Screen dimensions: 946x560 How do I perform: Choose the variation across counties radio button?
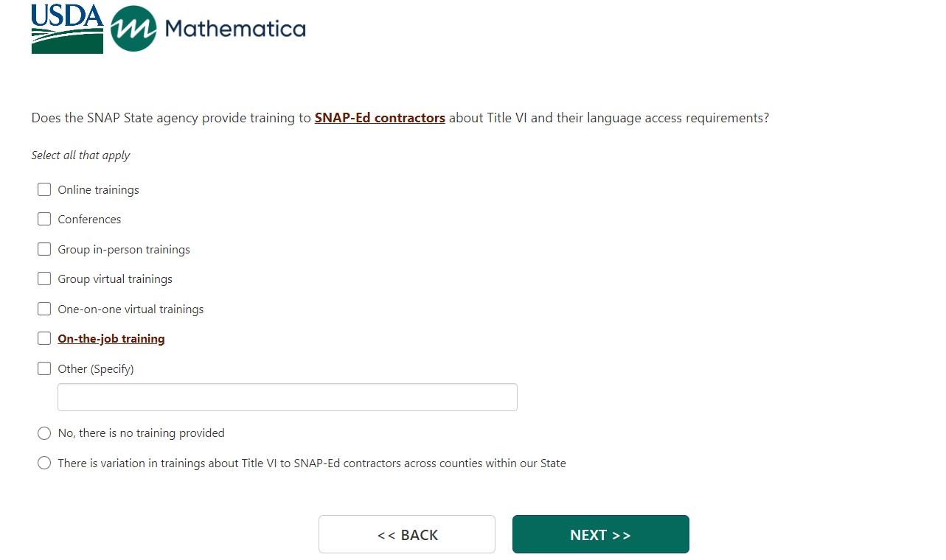[44, 463]
